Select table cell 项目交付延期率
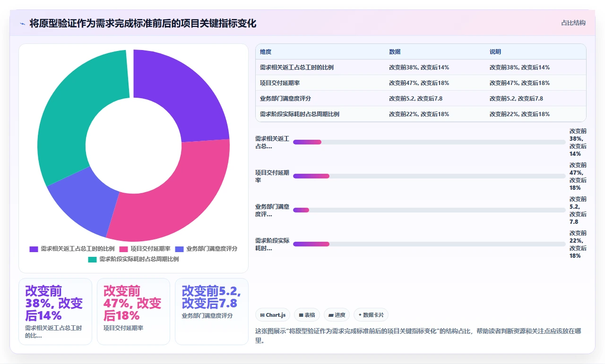Image resolution: width=605 pixels, height=364 pixels. tap(320, 83)
